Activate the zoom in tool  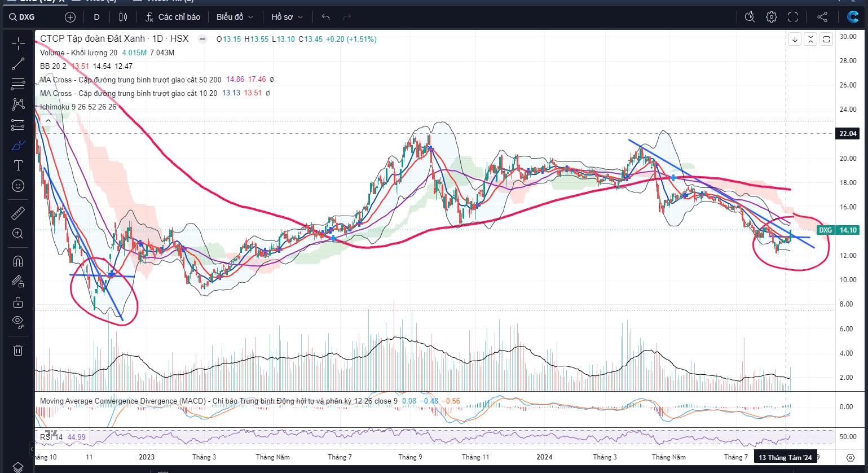click(18, 233)
